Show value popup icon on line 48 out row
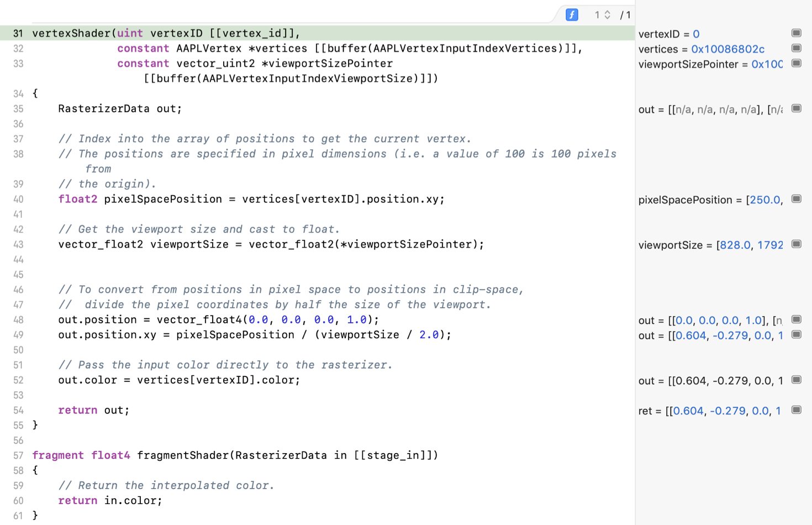The height and width of the screenshot is (525, 812). click(796, 319)
